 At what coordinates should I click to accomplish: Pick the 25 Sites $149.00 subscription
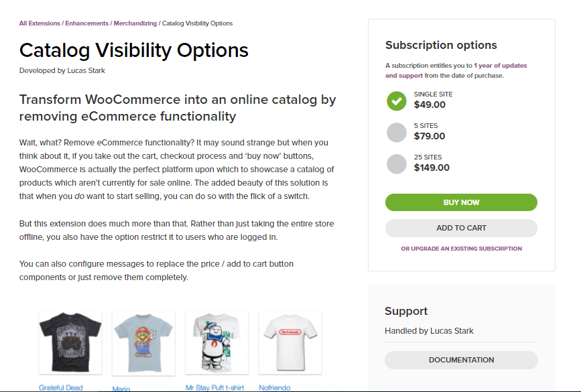[x=397, y=164]
